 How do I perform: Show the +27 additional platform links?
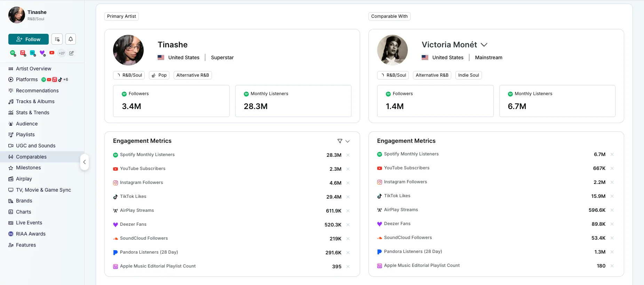point(62,53)
